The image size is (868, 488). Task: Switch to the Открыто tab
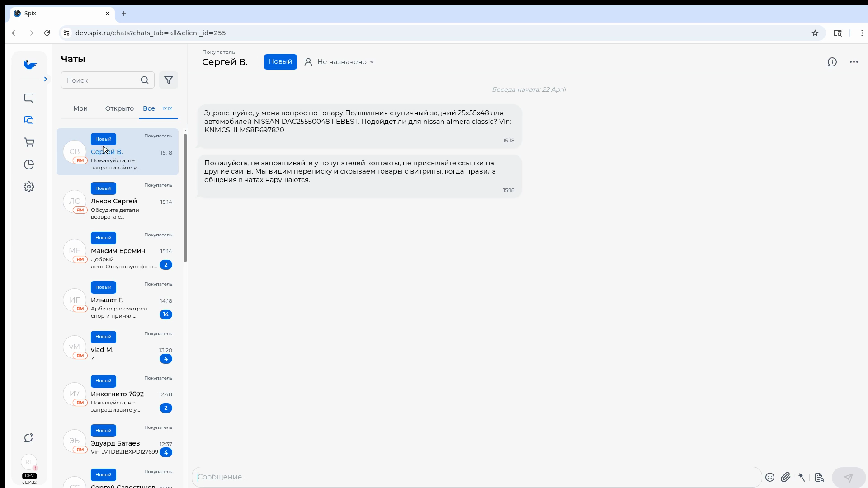[119, 108]
